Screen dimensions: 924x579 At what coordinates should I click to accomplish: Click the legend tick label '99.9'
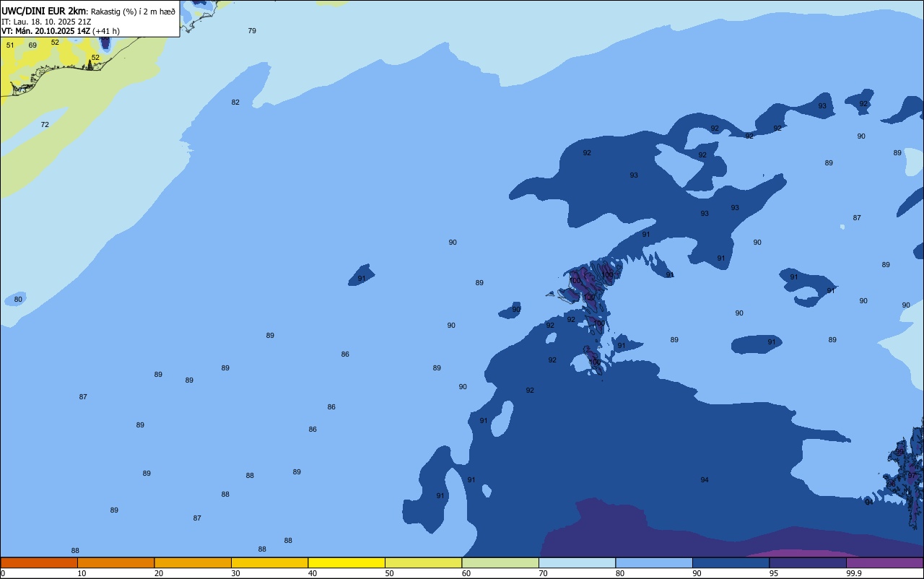click(x=853, y=573)
